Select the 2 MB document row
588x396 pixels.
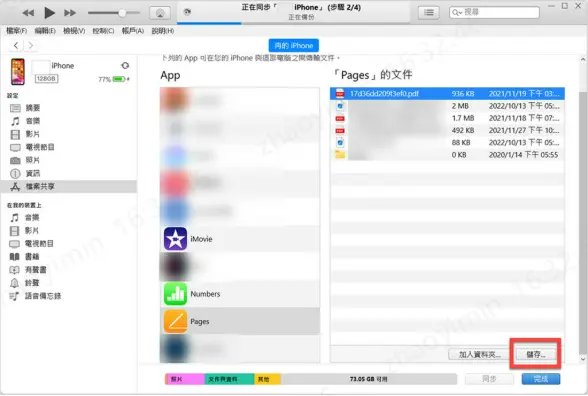pos(447,106)
